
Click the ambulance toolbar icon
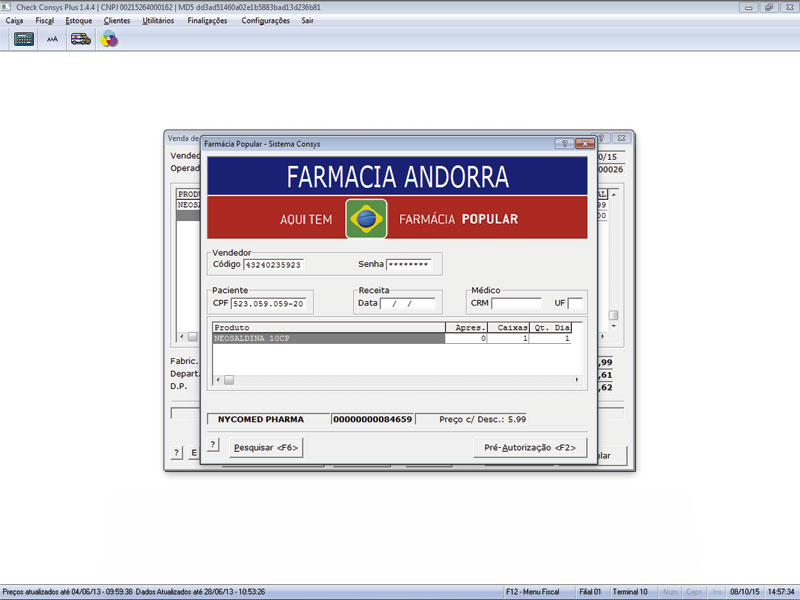point(81,39)
